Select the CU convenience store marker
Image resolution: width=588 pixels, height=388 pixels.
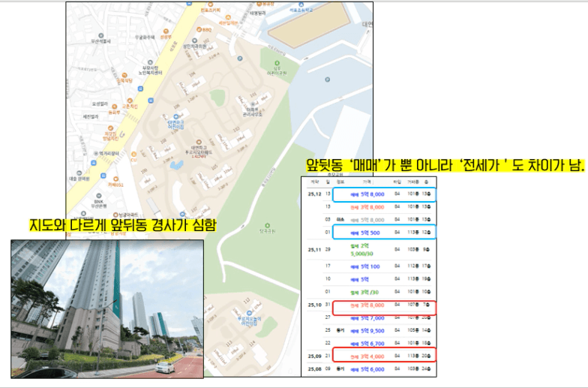pyautogui.click(x=133, y=155)
